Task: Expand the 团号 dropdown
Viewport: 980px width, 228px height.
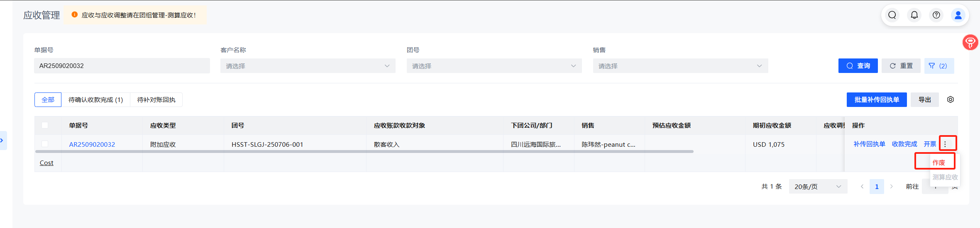Action: [494, 66]
